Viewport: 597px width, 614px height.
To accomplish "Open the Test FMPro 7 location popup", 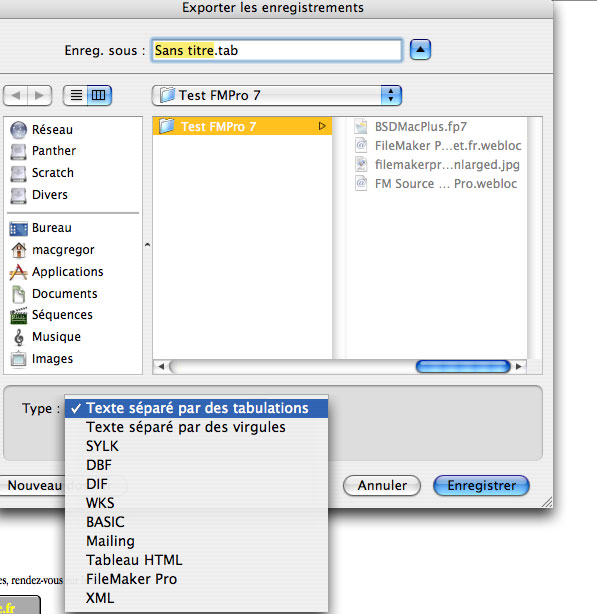I will (276, 95).
